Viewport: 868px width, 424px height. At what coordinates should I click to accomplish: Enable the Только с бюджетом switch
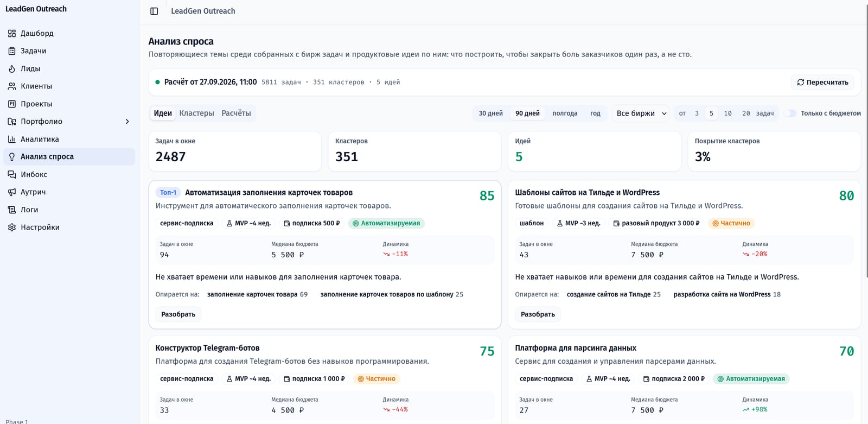pyautogui.click(x=790, y=113)
